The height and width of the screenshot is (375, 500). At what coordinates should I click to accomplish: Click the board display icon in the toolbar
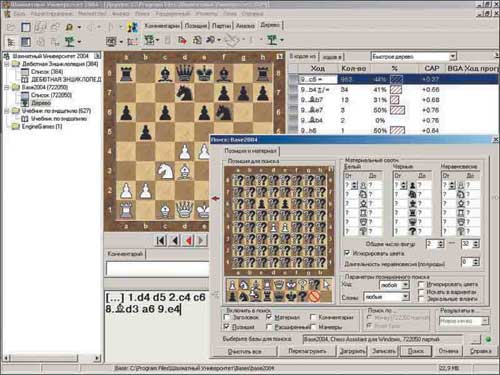[x=111, y=42]
